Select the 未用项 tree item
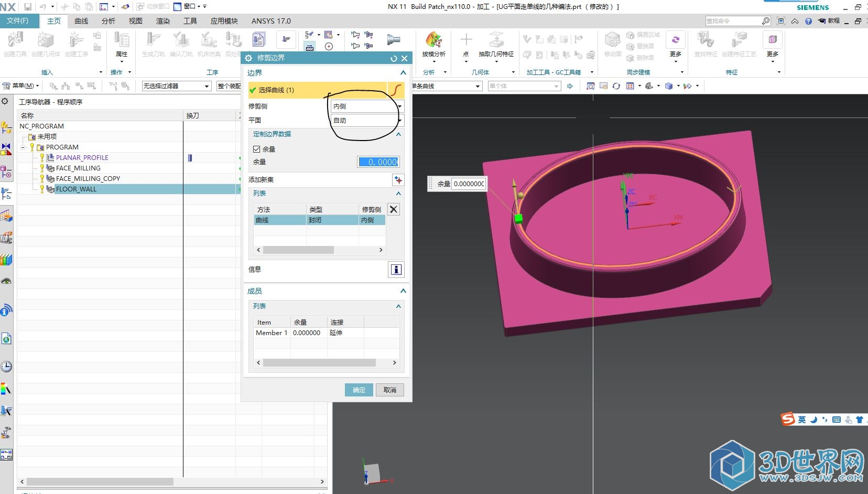 coord(47,137)
